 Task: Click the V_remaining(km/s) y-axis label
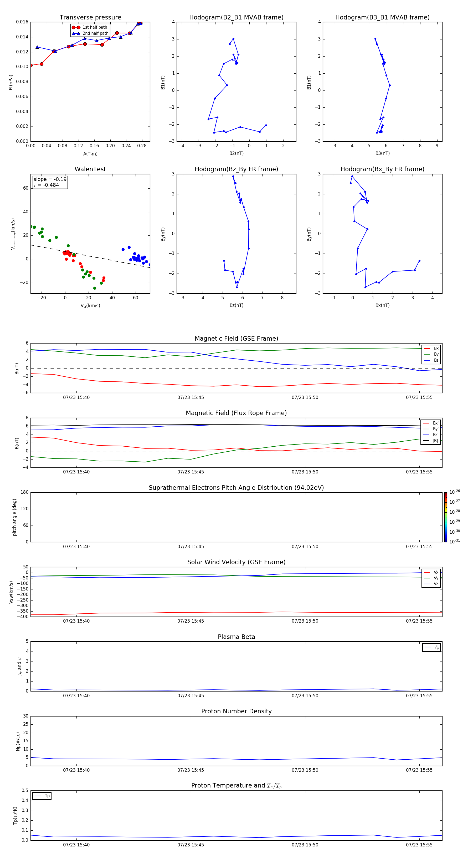[13, 234]
